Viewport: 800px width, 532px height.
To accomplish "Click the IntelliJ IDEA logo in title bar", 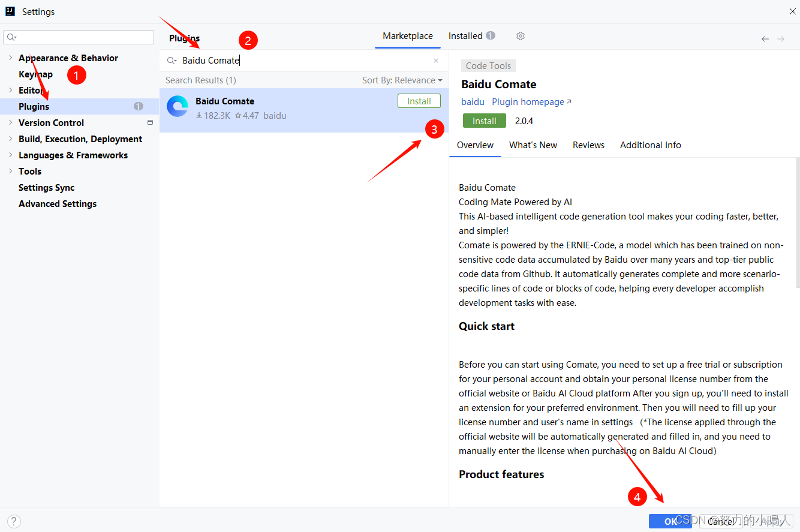I will point(10,11).
